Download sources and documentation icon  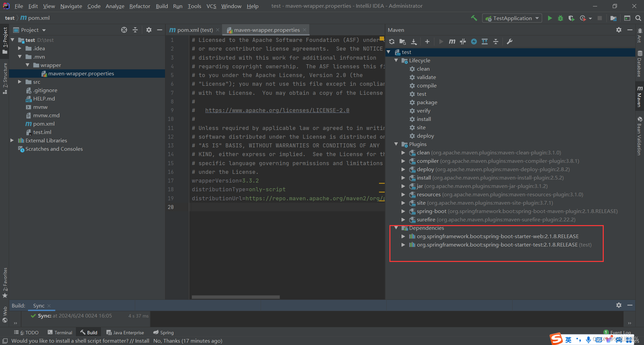pyautogui.click(x=414, y=42)
